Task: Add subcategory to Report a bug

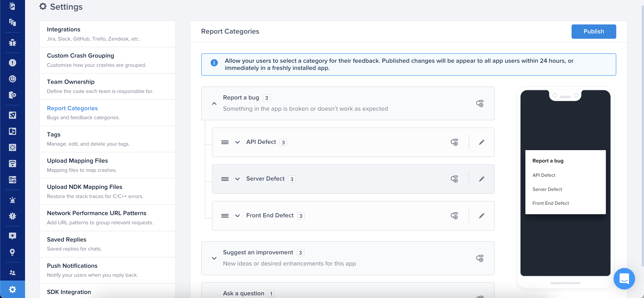Action: pyautogui.click(x=479, y=104)
